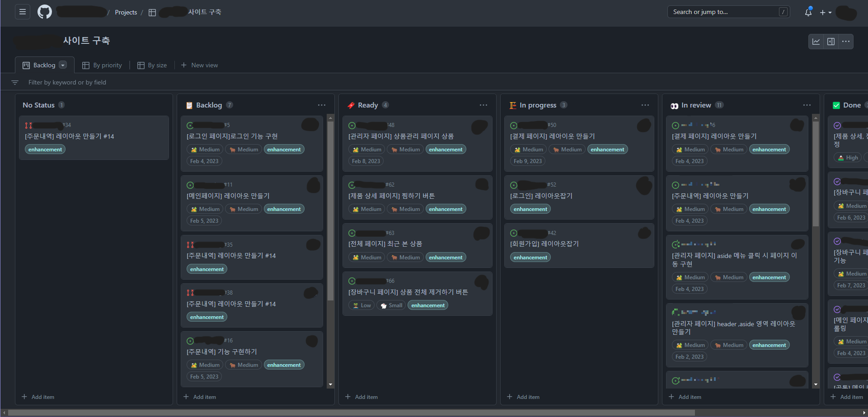The height and width of the screenshot is (417, 868).
Task: Click the project table icon in breadcrumb
Action: (x=152, y=13)
